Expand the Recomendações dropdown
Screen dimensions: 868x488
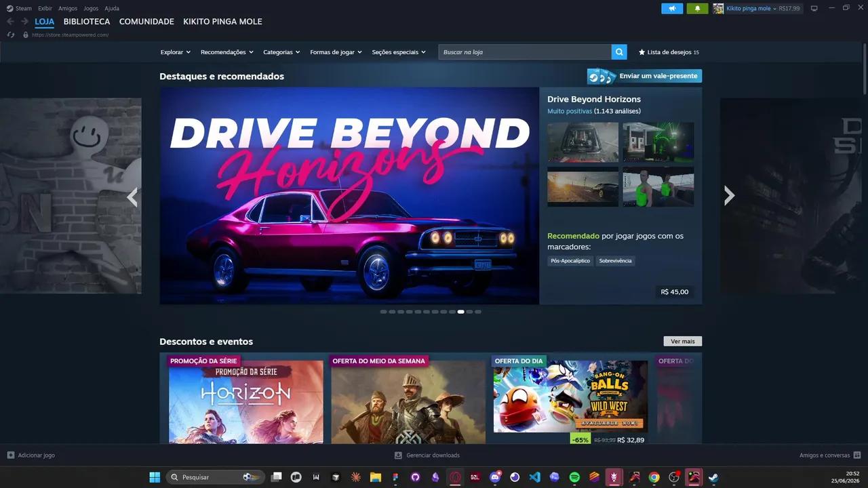(x=227, y=52)
